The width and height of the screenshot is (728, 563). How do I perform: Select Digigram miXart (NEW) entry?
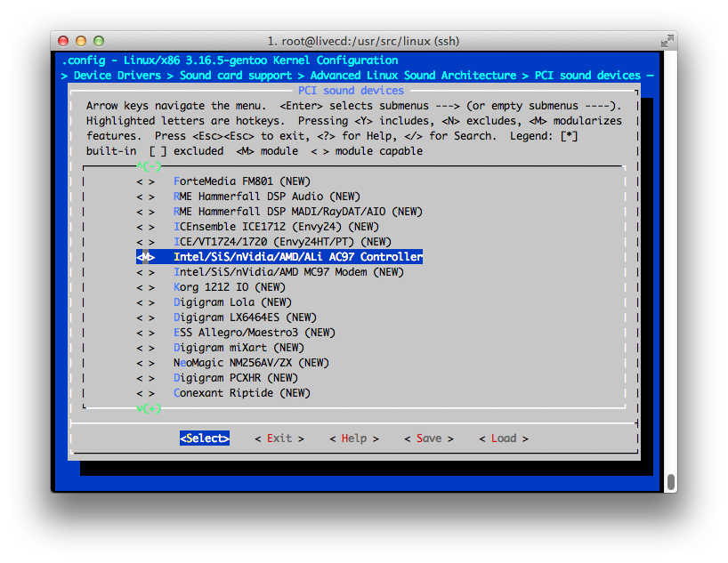pos(239,348)
